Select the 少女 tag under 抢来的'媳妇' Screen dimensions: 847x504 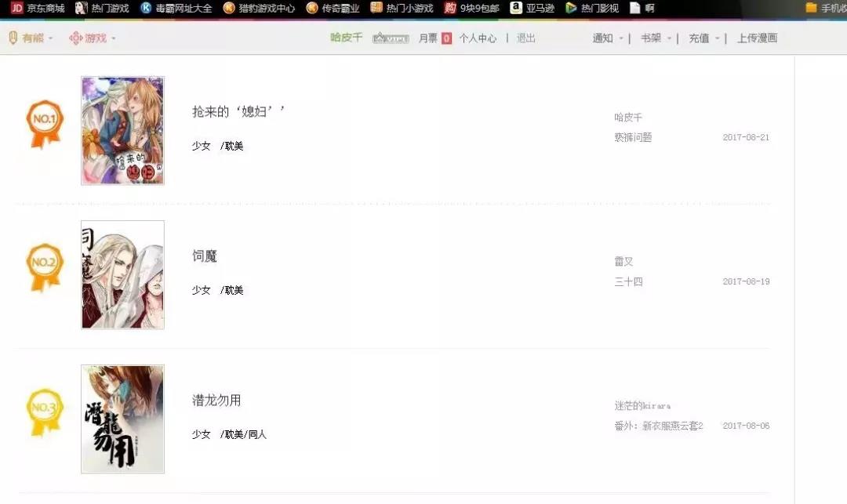201,146
